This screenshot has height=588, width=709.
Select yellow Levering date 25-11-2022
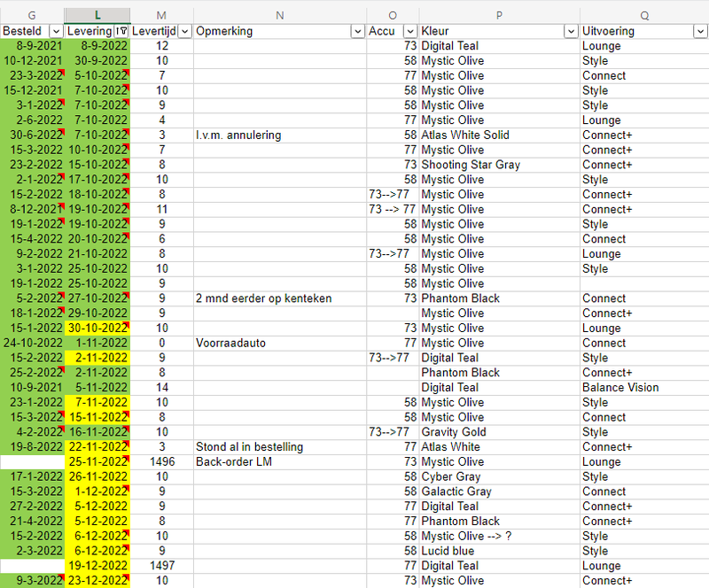97,462
